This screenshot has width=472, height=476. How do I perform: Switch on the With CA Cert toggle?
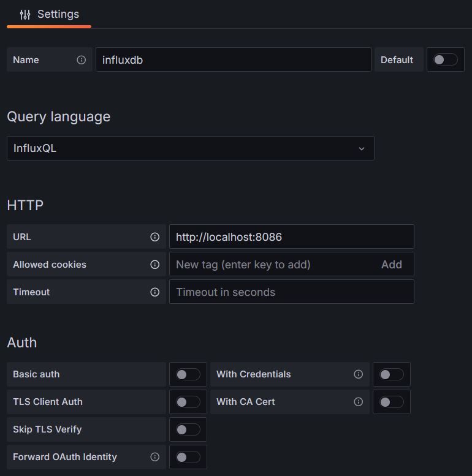391,402
